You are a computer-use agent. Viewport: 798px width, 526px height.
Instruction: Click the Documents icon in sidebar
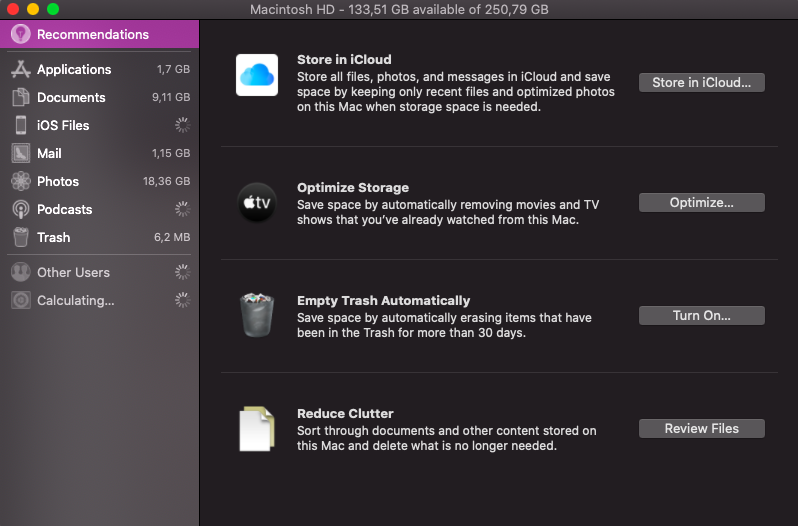(x=20, y=97)
